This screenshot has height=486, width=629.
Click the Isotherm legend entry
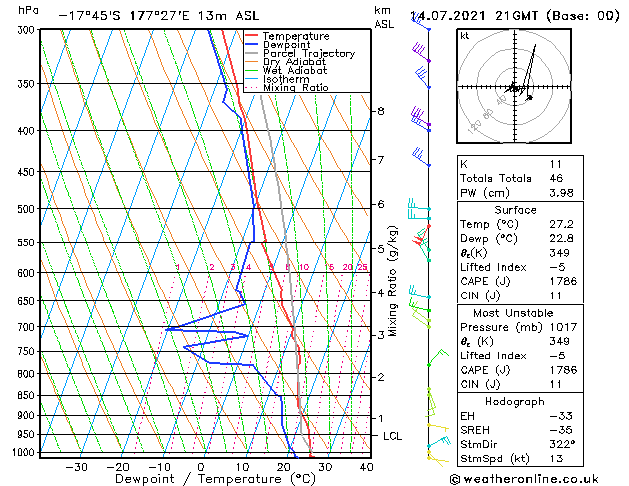pyautogui.click(x=278, y=79)
